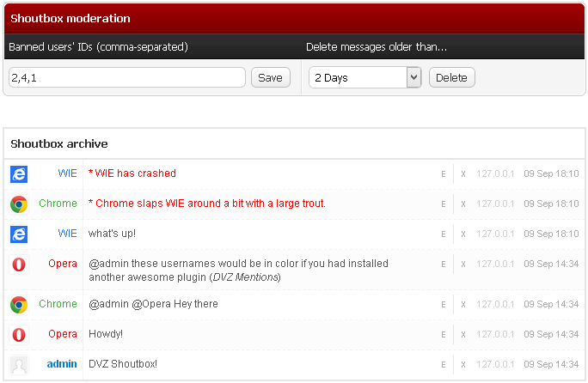Click the IE avatar beside "what's up!" message
588x383 pixels.
coord(19,234)
